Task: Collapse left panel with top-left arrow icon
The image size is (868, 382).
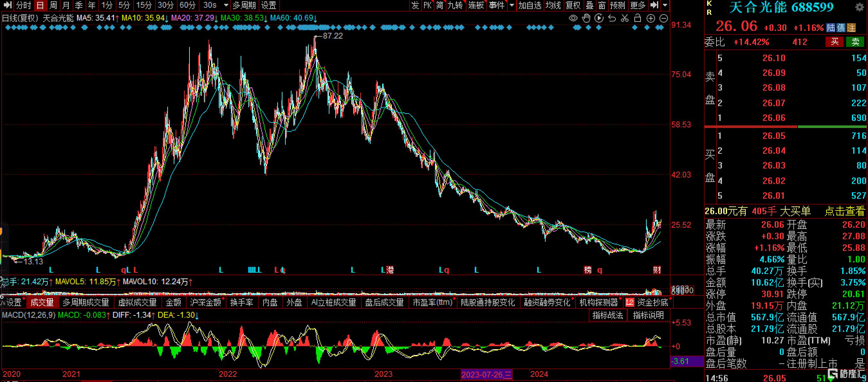Action: point(7,5)
